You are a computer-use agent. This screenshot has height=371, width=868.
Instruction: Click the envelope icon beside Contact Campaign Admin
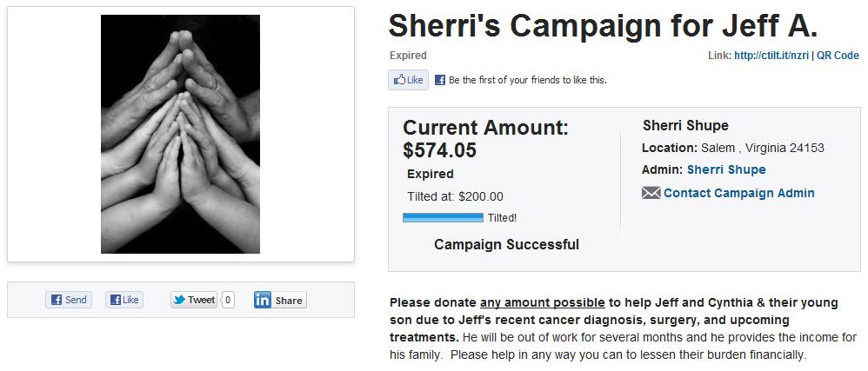pos(651,193)
